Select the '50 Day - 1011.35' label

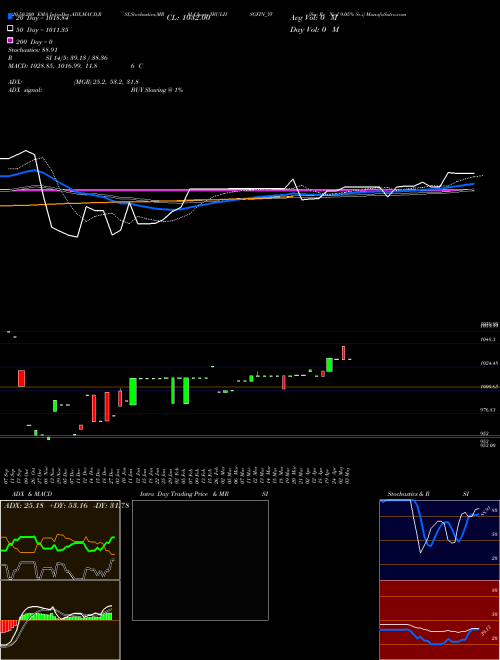click(42, 30)
